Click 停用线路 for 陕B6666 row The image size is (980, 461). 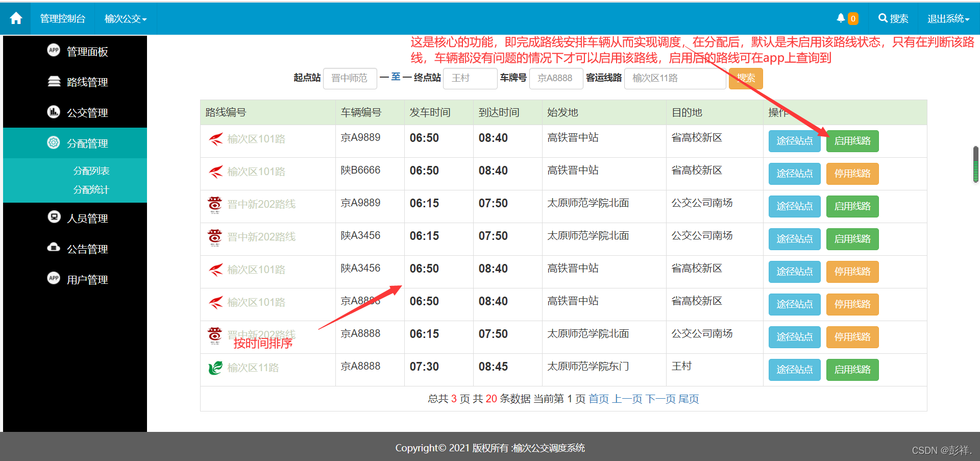point(852,174)
